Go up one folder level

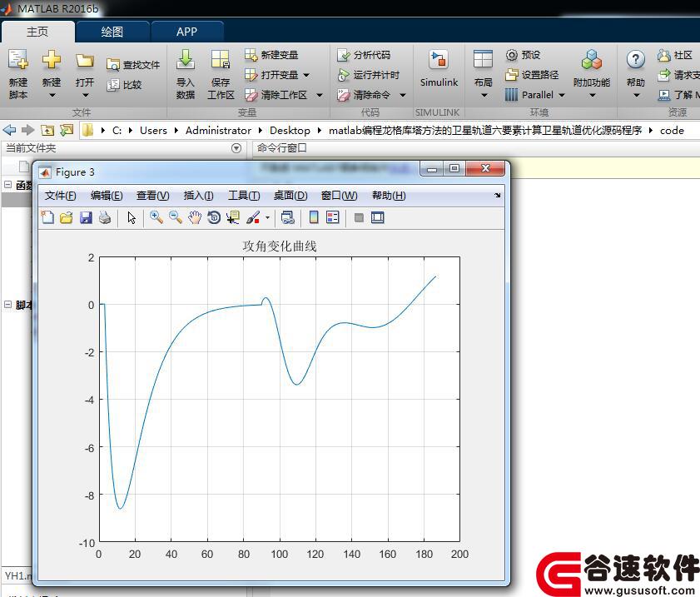coord(47,130)
